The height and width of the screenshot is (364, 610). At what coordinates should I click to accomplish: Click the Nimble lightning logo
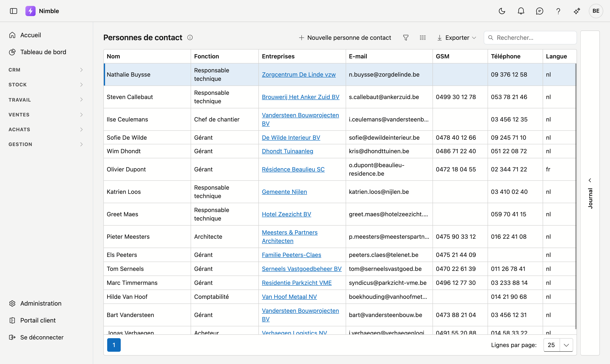30,11
